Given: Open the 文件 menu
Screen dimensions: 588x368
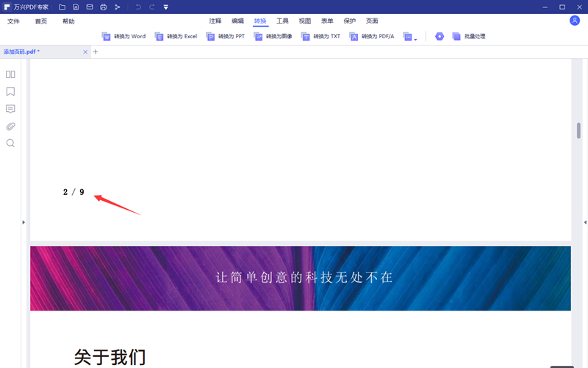Looking at the screenshot, I should (x=13, y=21).
